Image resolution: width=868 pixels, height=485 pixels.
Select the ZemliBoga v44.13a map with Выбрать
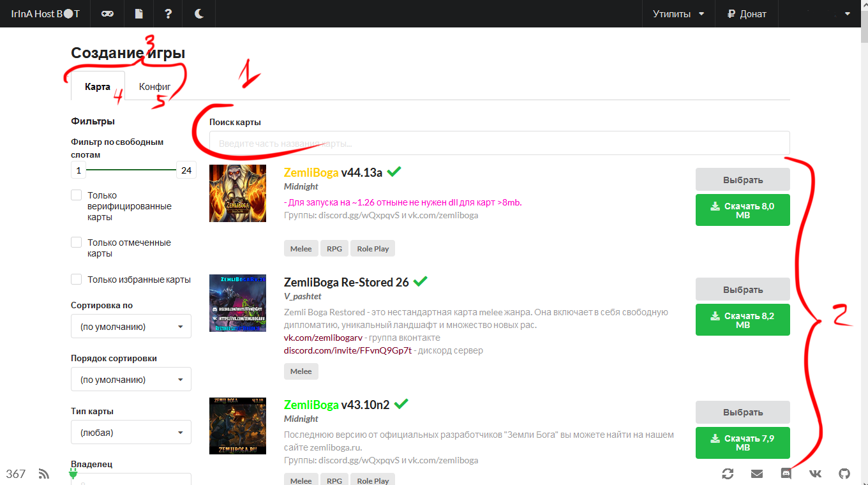743,179
